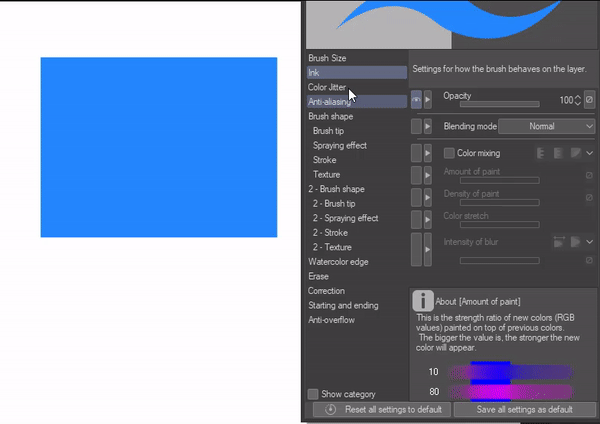Click the brush stroke preview at top
Viewport: 600px width, 424px height.
452,24
